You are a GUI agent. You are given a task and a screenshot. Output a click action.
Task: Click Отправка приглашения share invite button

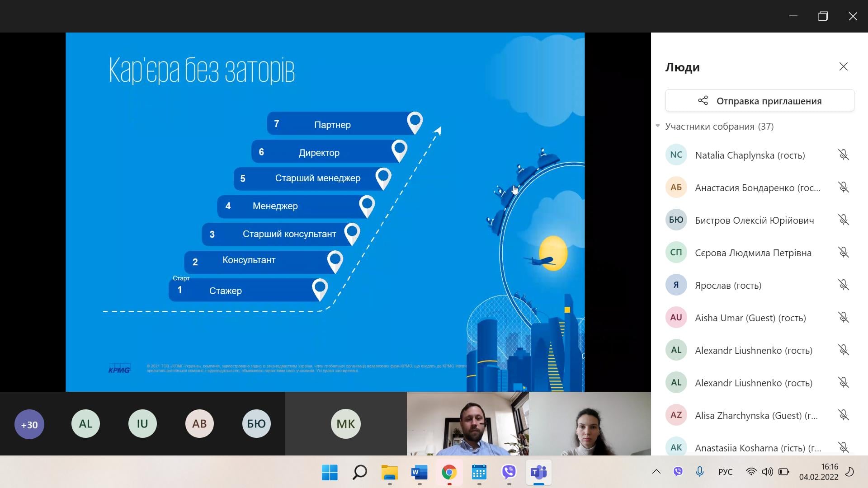click(x=759, y=101)
